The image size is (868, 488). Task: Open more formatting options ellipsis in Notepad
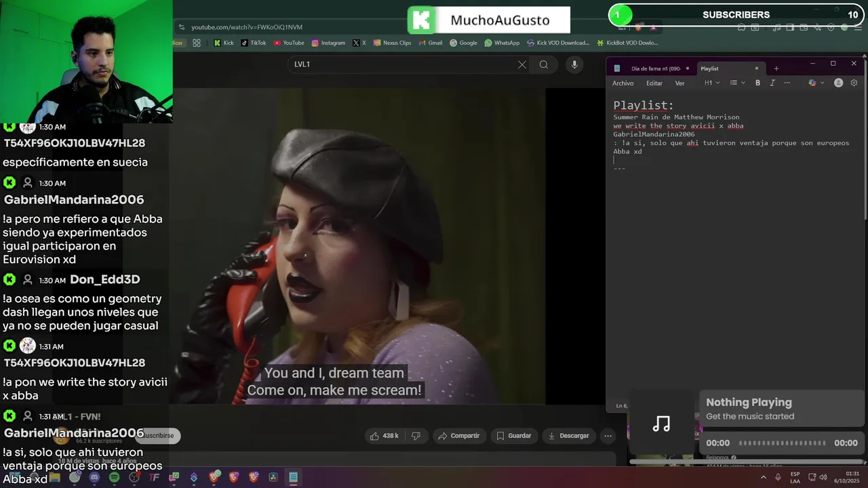pyautogui.click(x=787, y=83)
